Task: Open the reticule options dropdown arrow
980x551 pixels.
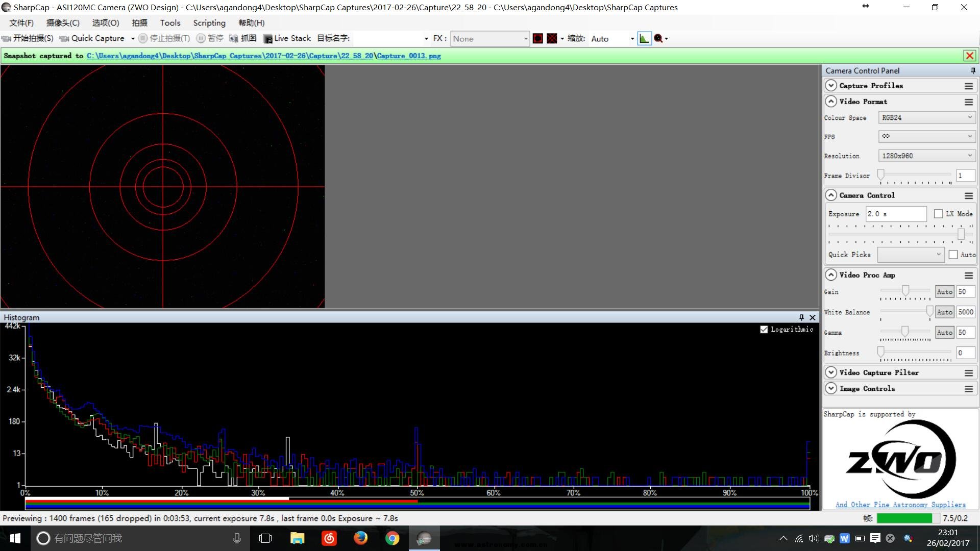Action: point(562,39)
